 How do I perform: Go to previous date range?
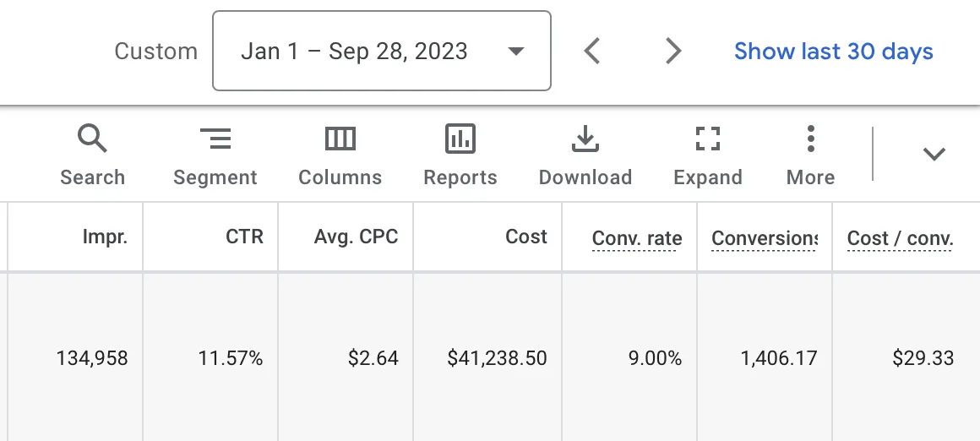coord(592,52)
